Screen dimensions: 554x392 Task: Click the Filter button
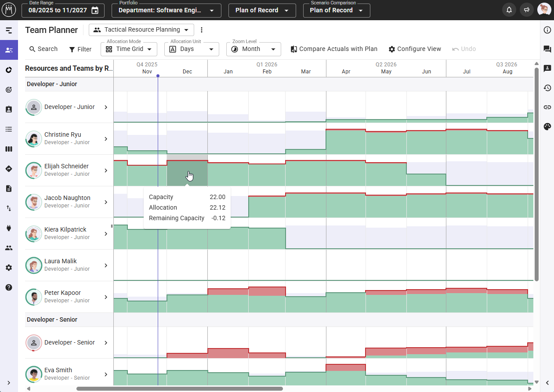pos(80,49)
